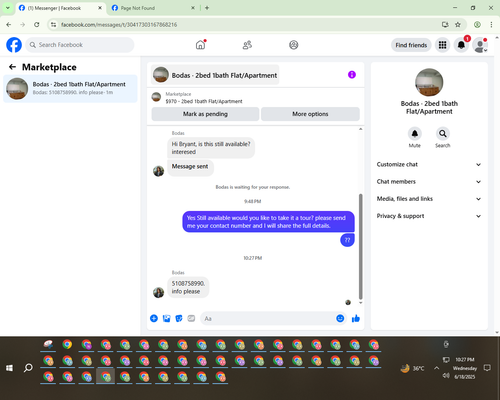Viewport: 500px width, 400px height.
Task: Click the chat message scrollbar
Action: click(x=360, y=247)
